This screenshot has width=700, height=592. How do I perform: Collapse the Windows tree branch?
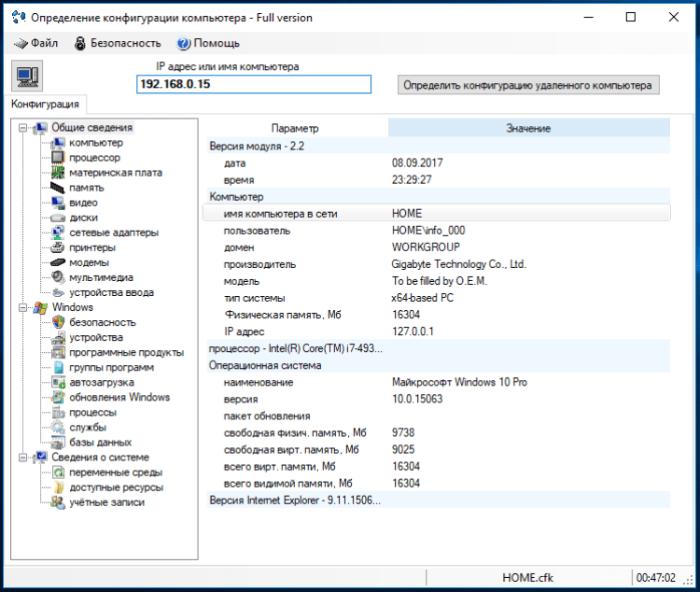[21, 307]
